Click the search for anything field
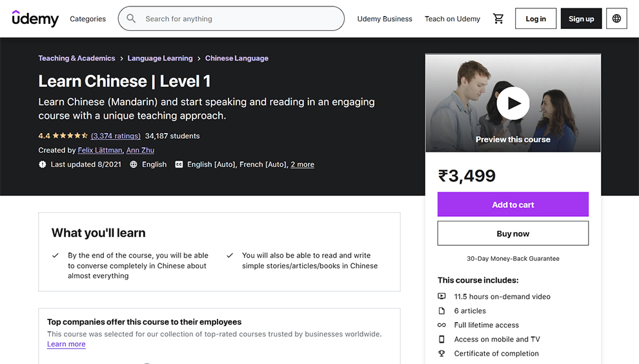The image size is (639, 364). click(x=239, y=19)
